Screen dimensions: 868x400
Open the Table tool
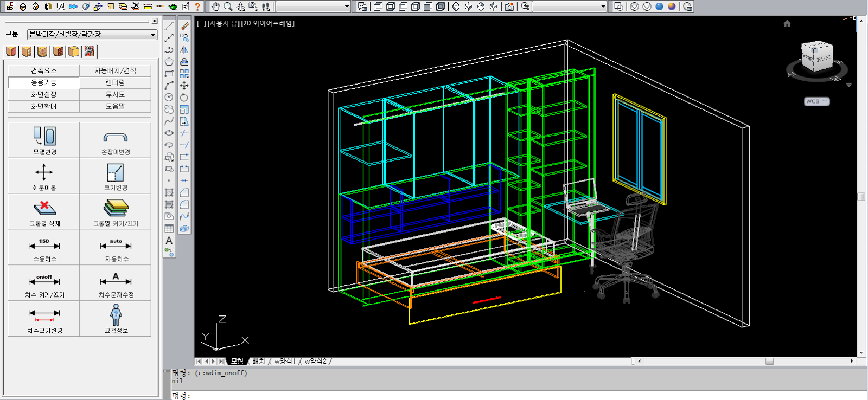[x=169, y=228]
